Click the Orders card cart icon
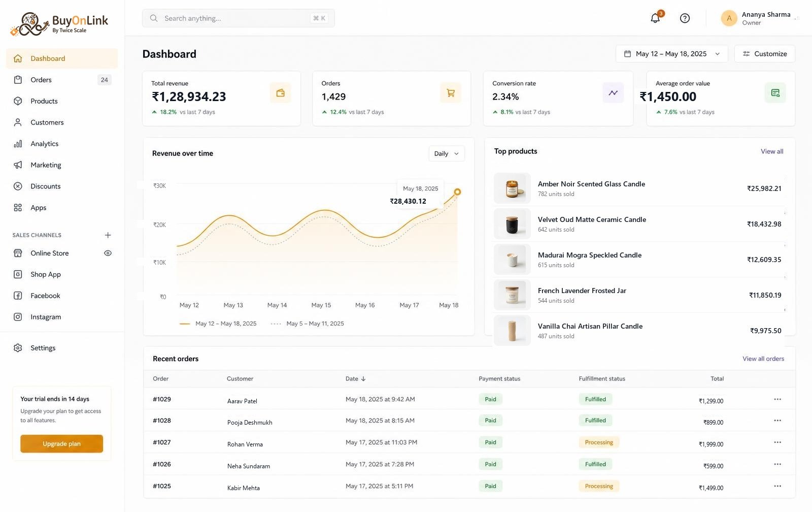The width and height of the screenshot is (812, 512). click(x=451, y=93)
